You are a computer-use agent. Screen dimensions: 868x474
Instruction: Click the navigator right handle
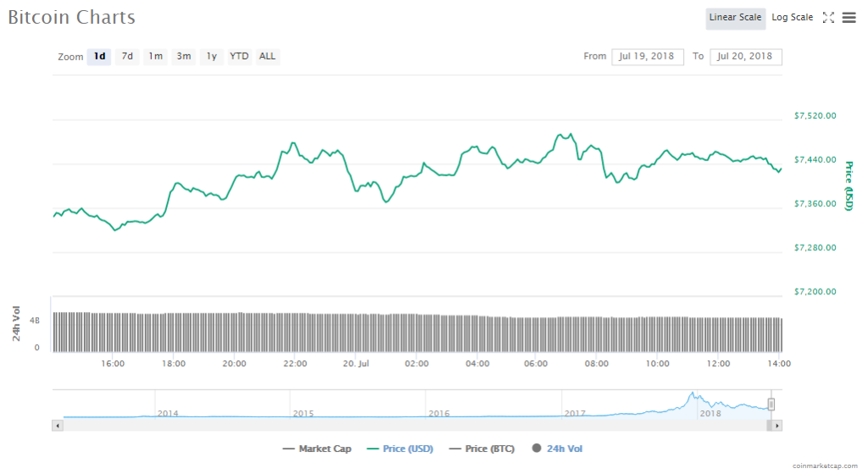click(x=771, y=404)
